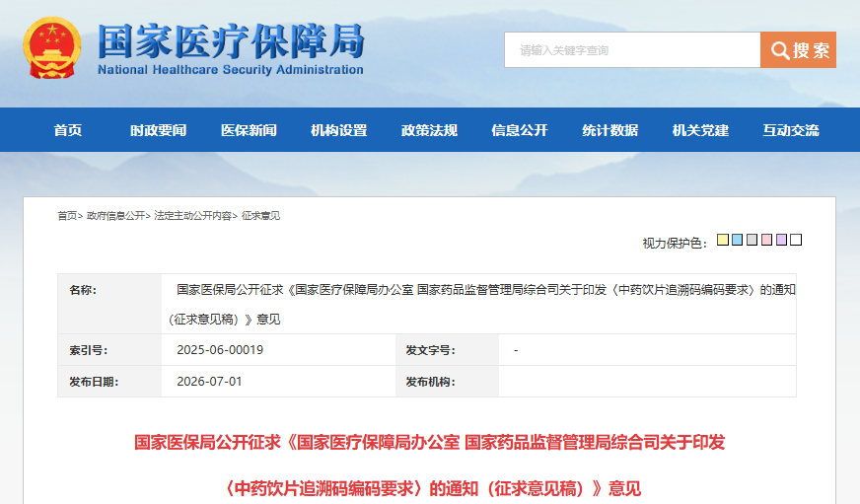
Task: Click the 视力保护色 label
Action: (676, 243)
